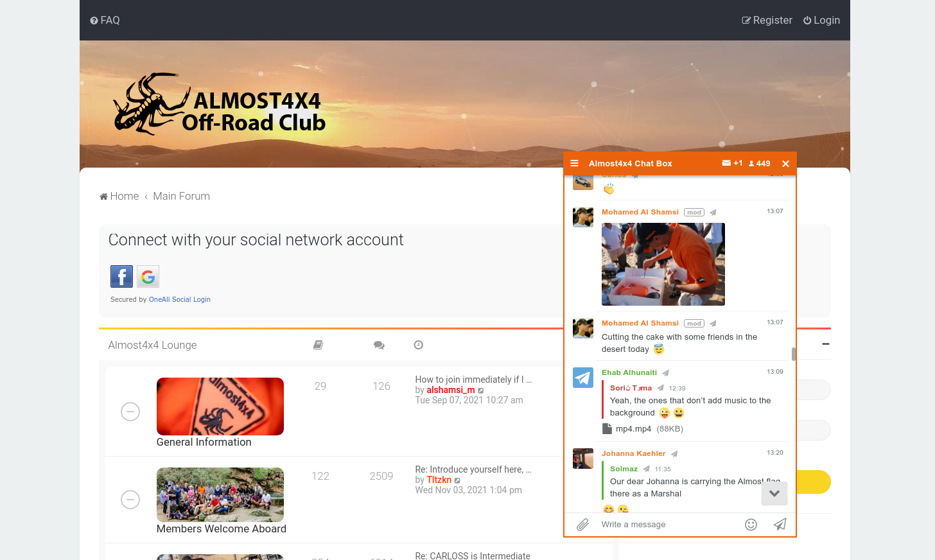Click the Login link
The image size is (935, 560).
821,20
